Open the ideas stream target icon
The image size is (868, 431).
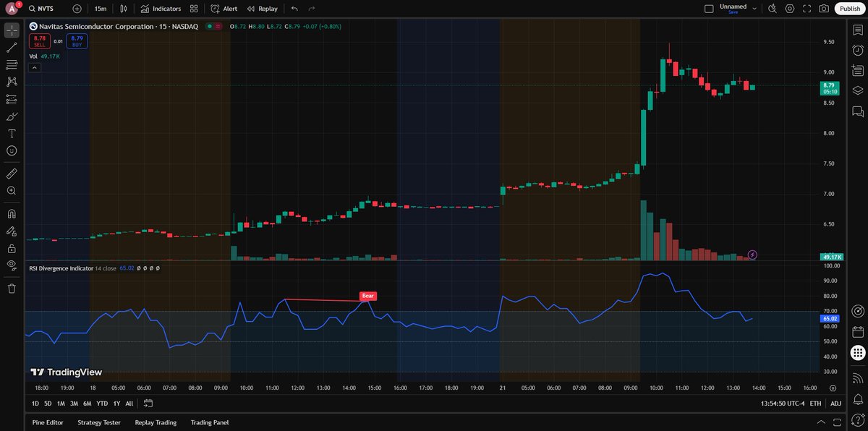pyautogui.click(x=858, y=312)
